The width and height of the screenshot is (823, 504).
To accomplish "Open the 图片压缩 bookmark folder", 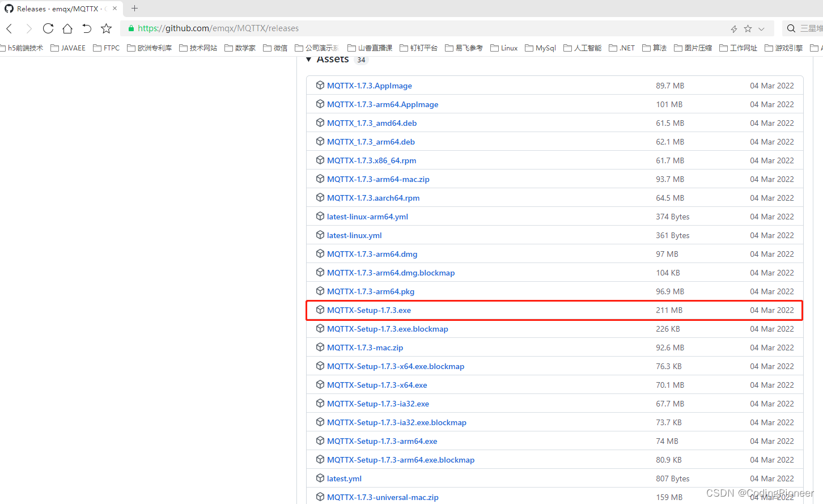I will [x=693, y=48].
